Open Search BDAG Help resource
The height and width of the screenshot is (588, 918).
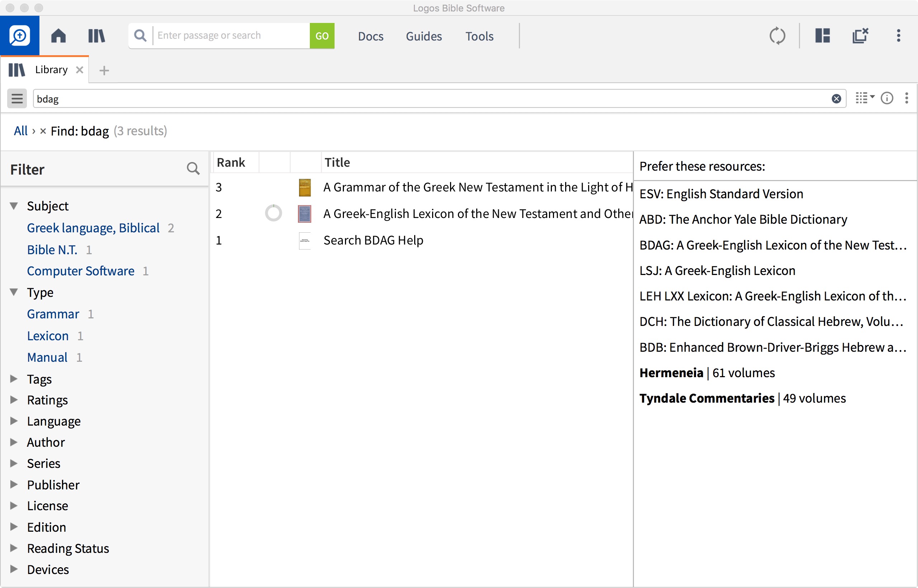point(373,241)
